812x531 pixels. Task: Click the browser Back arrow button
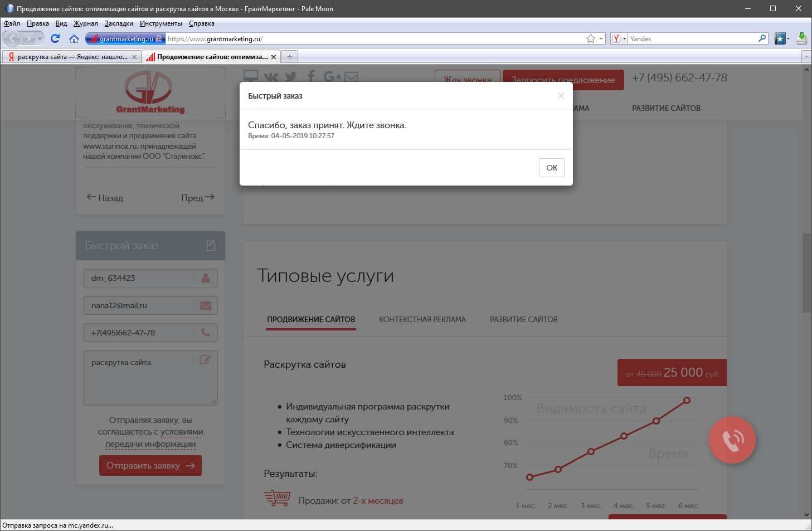pyautogui.click(x=12, y=38)
